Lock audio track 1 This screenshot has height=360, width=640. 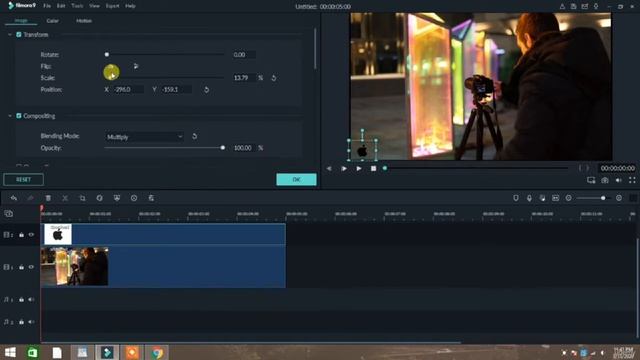(21, 300)
